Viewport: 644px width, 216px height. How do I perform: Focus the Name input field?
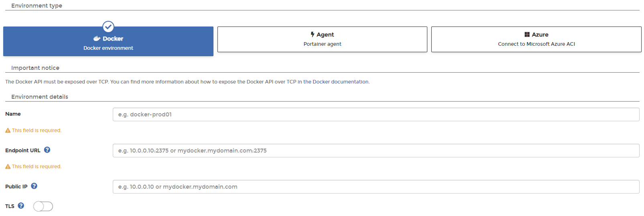[x=376, y=114]
